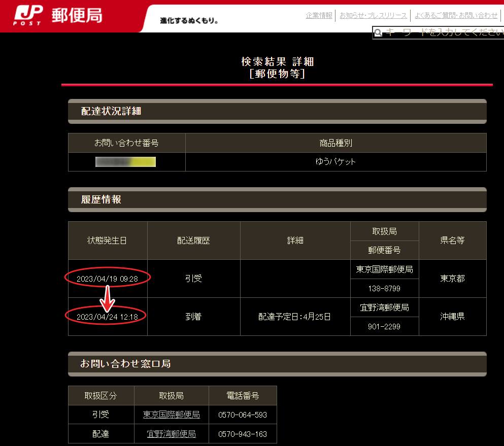This screenshot has width=504, height=446.
Task: Click the blurred tracking number cell
Action: point(126,162)
